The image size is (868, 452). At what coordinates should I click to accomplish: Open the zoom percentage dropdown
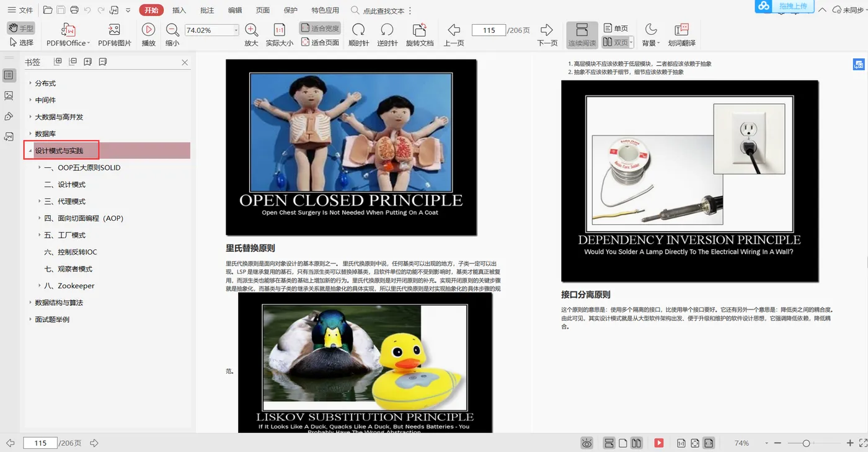pos(236,30)
